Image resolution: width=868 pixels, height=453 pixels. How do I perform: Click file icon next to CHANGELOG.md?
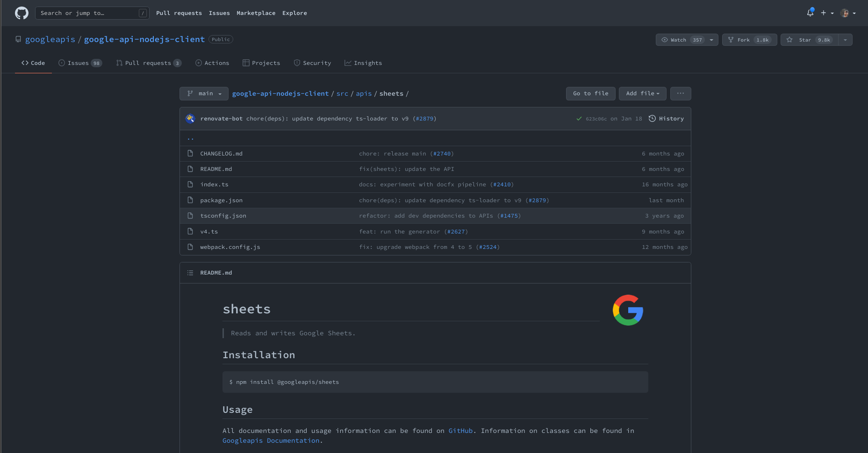click(x=190, y=154)
